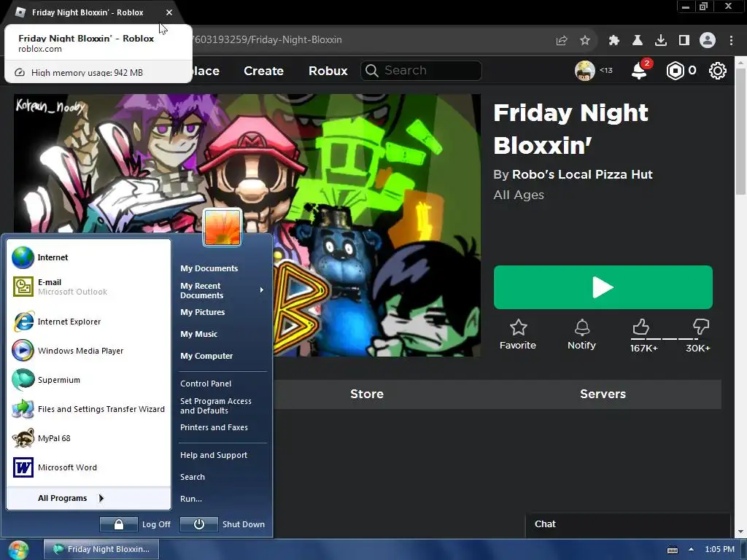Click the Start menu user picture

pyautogui.click(x=222, y=227)
